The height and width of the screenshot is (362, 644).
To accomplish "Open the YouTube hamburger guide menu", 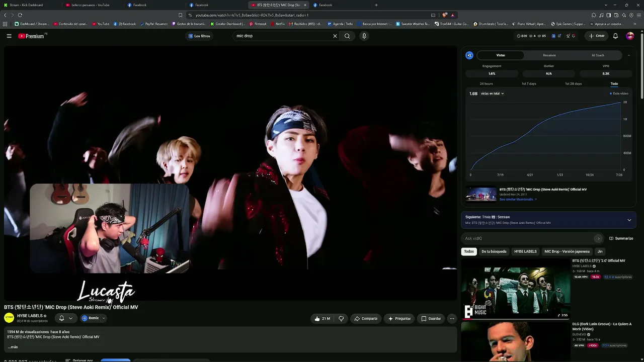I will (x=9, y=36).
